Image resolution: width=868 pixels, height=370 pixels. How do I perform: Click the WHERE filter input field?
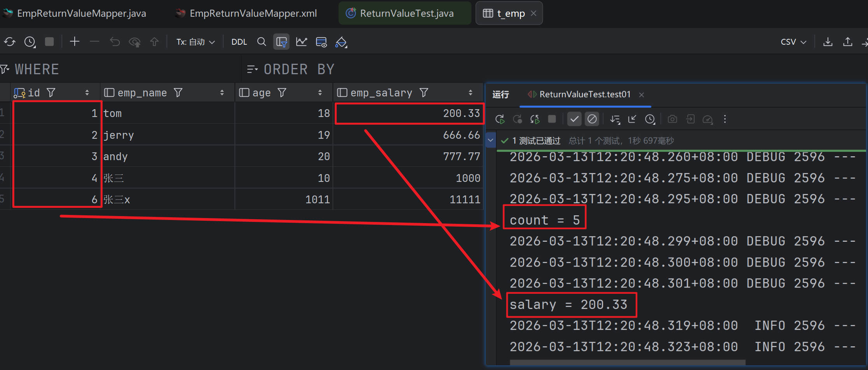[x=128, y=70]
